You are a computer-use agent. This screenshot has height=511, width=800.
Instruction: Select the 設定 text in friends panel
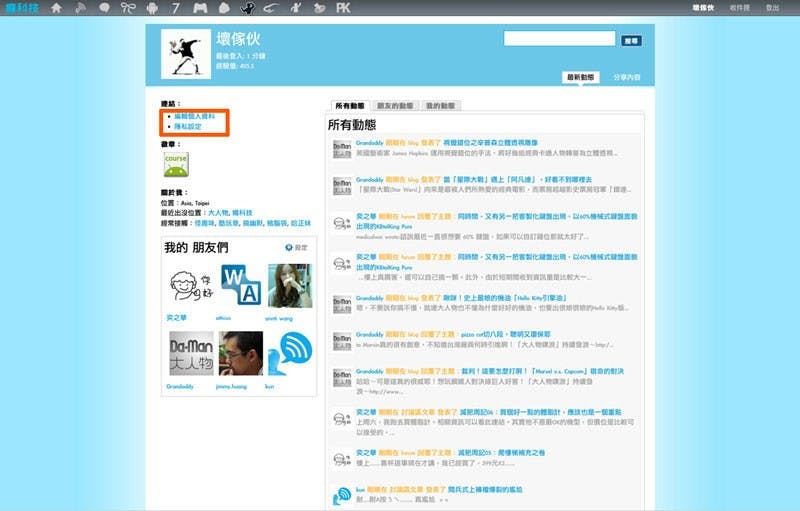coord(301,247)
